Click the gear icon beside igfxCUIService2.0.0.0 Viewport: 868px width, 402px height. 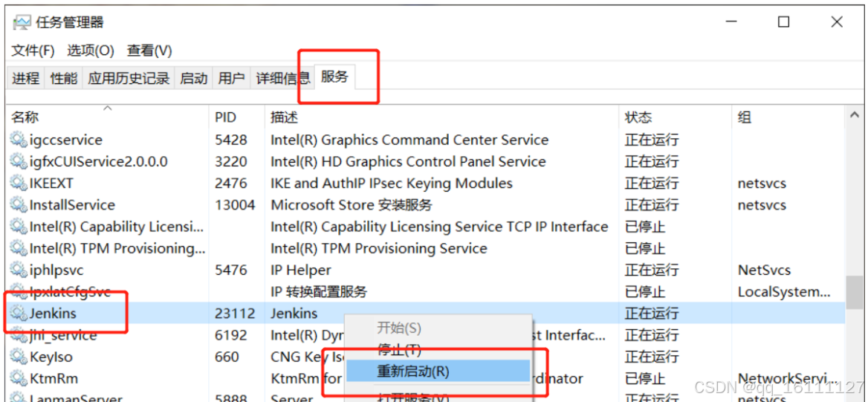click(19, 162)
